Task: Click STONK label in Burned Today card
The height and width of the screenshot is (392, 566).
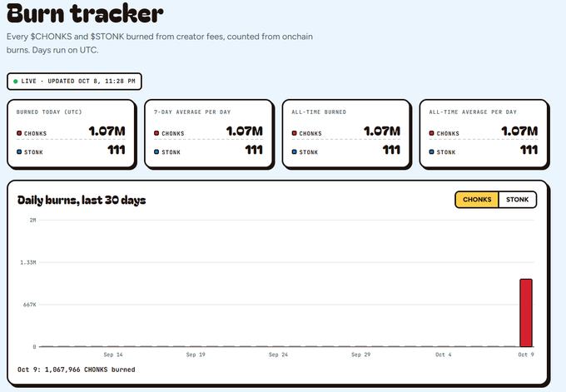Action: [33, 152]
